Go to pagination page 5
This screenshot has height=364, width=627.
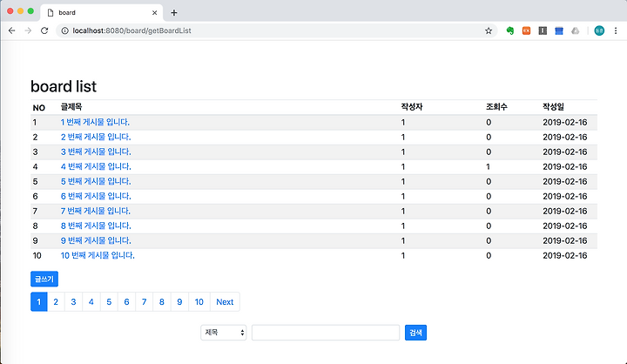click(109, 302)
